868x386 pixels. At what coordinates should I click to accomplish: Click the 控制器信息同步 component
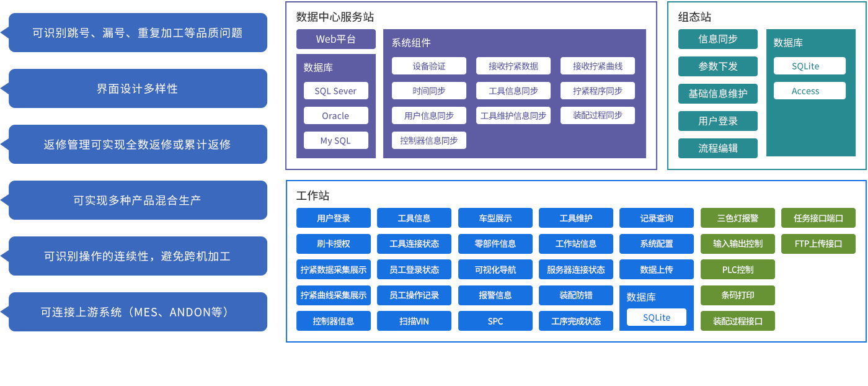(429, 140)
